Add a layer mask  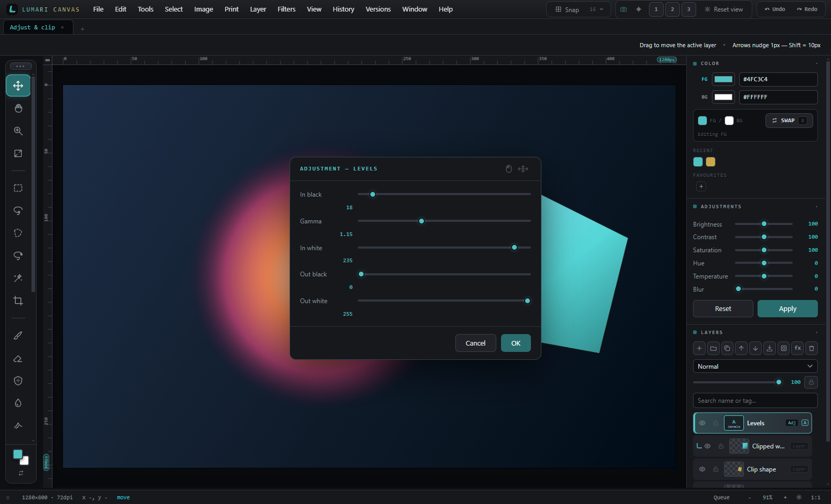coord(784,348)
